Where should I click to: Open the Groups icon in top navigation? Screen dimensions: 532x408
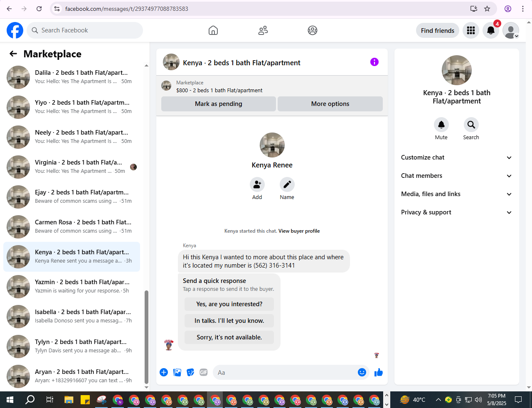click(313, 30)
